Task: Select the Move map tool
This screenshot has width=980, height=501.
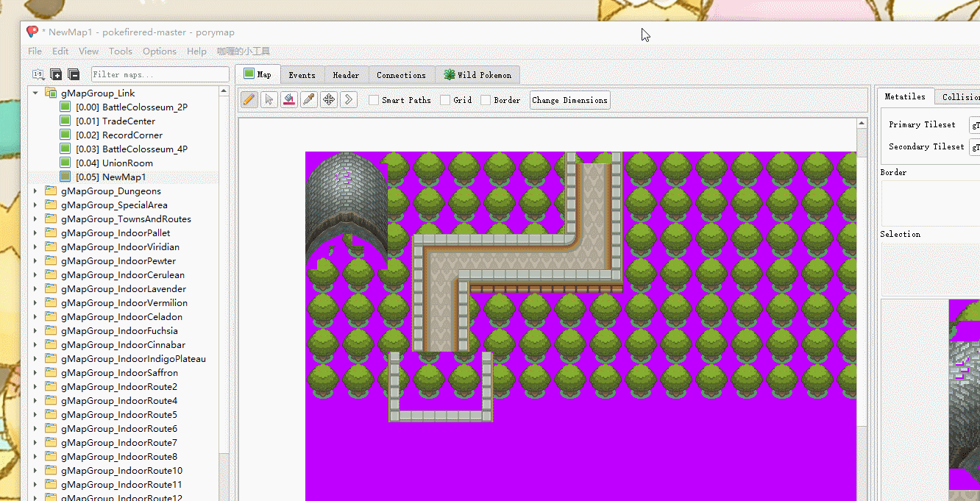Action: click(329, 99)
